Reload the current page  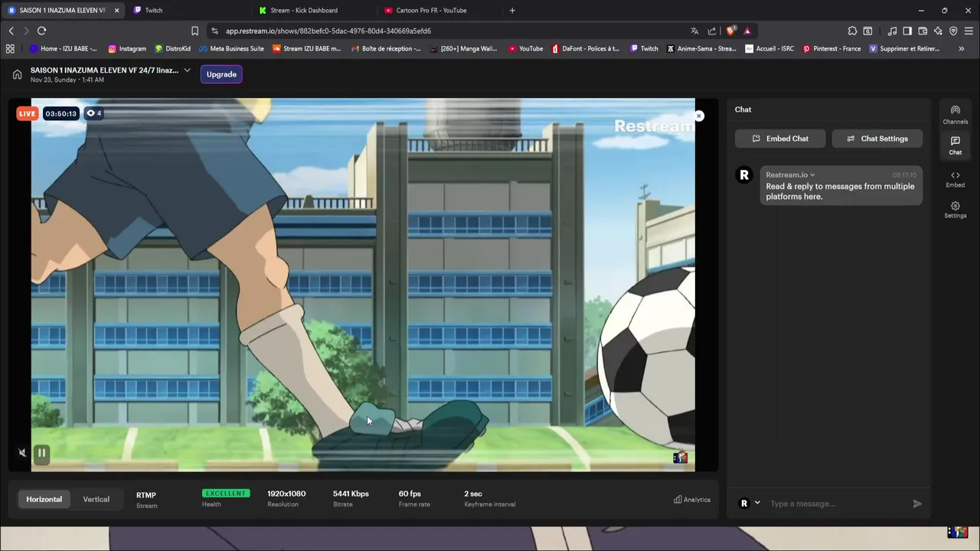pos(41,31)
